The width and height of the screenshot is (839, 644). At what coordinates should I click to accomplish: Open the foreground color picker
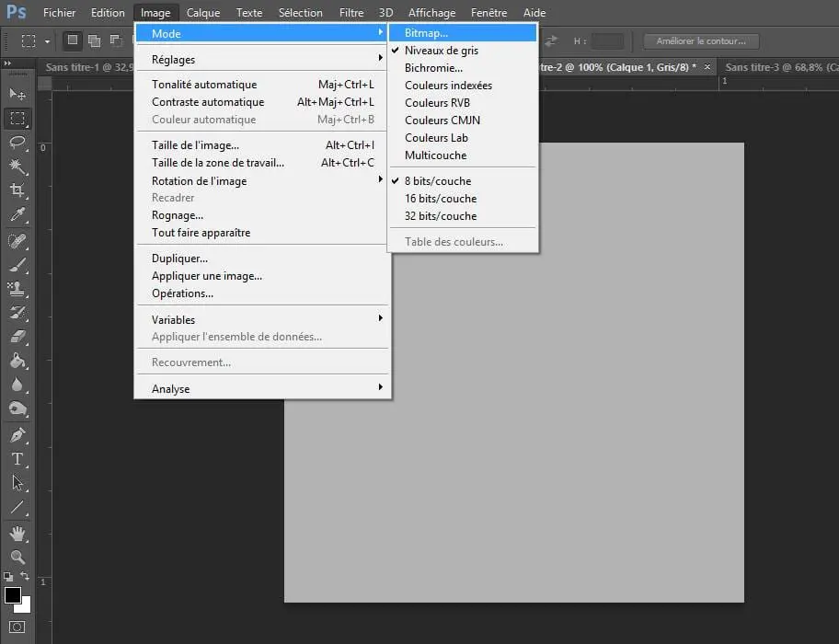tap(12, 595)
